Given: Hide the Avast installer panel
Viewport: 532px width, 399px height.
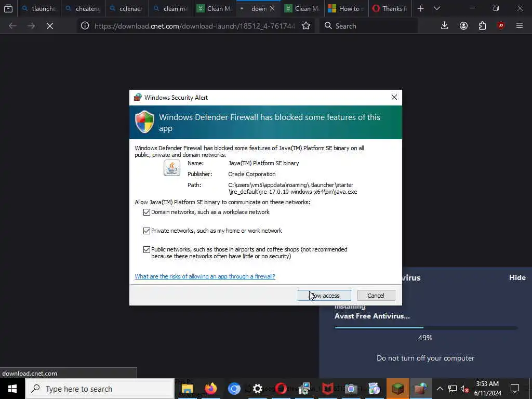Looking at the screenshot, I should [517, 277].
